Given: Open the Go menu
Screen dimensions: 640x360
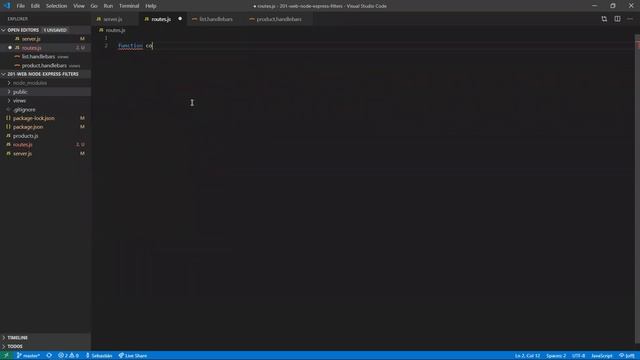Looking at the screenshot, I should coord(94,6).
